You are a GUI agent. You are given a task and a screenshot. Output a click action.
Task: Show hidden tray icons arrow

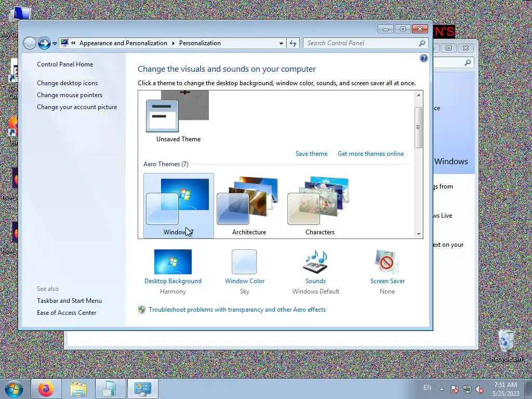click(442, 389)
